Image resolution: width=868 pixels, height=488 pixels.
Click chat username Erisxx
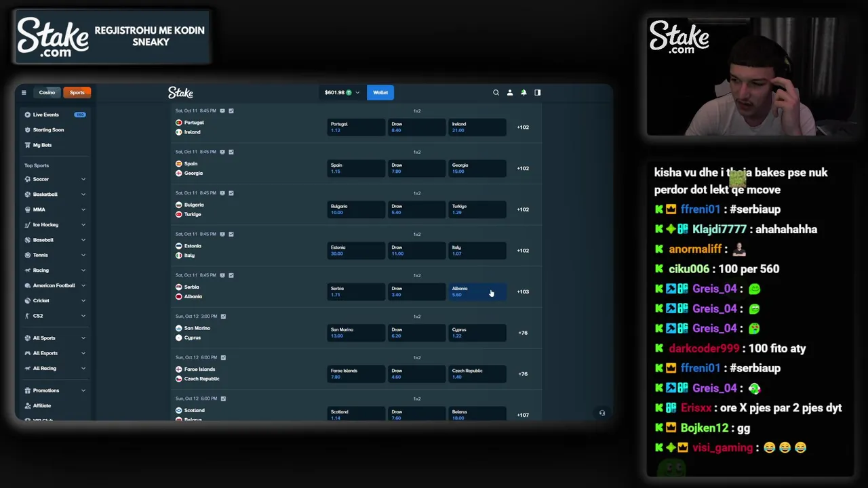pos(696,408)
